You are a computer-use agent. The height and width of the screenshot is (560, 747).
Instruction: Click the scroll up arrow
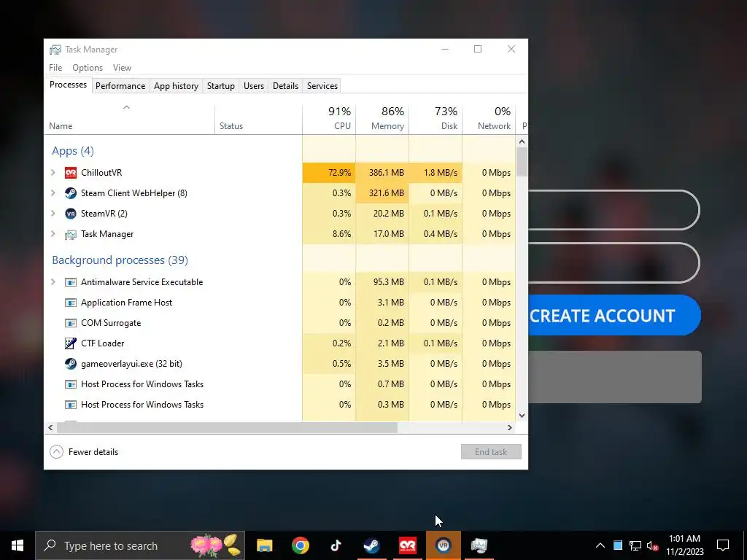pyautogui.click(x=522, y=141)
